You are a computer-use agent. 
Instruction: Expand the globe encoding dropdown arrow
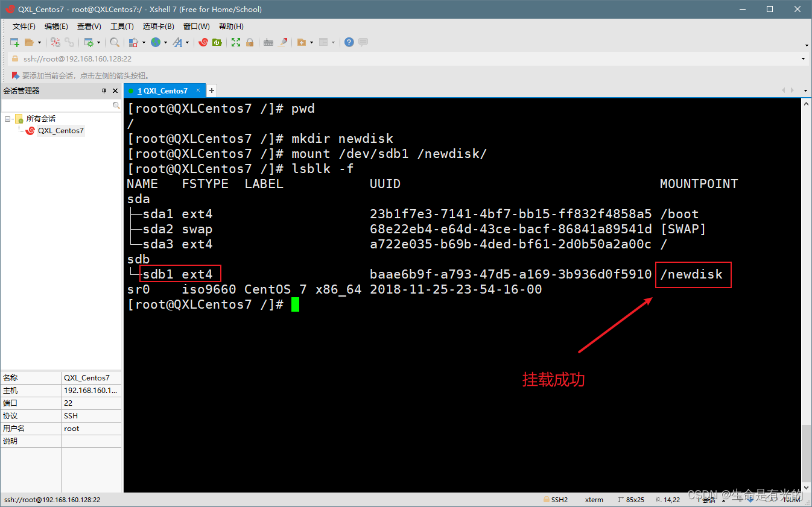165,42
